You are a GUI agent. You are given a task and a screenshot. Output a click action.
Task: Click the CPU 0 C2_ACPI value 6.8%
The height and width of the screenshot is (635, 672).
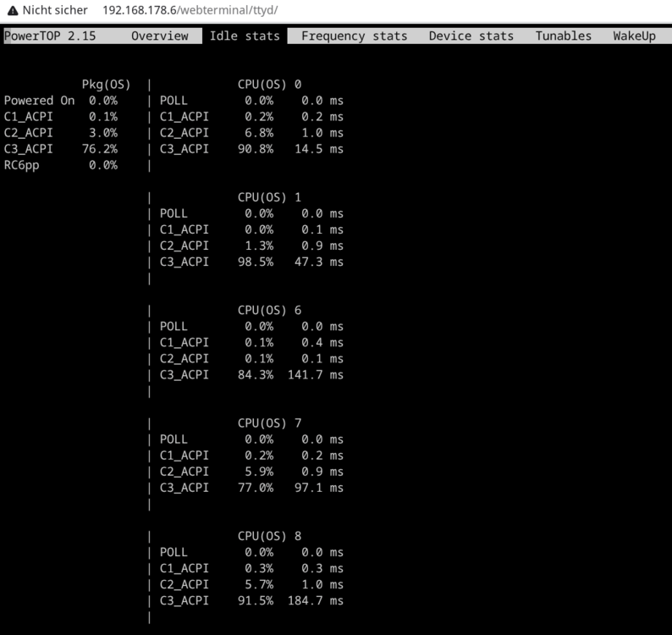tap(259, 133)
